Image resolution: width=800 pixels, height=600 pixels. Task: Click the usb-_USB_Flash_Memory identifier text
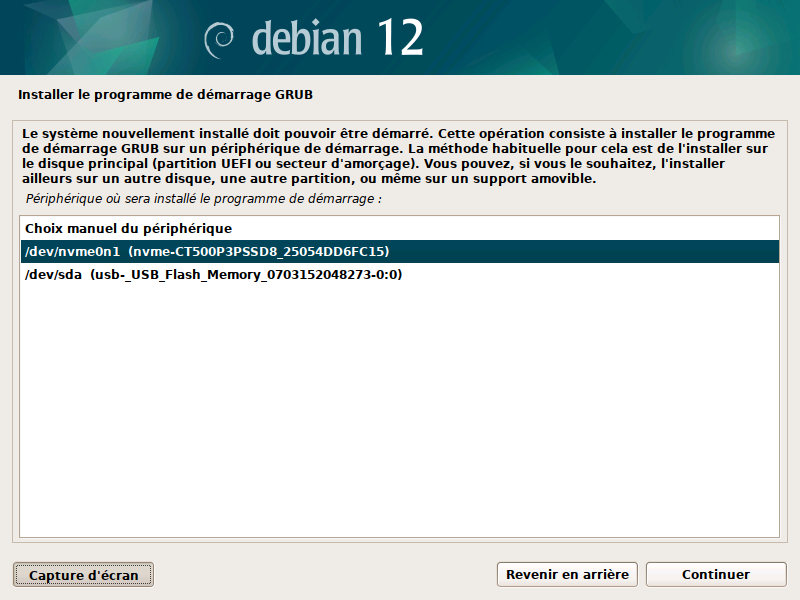[x=247, y=275]
